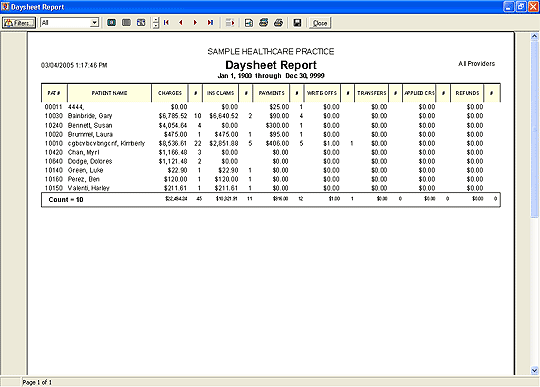Save the report using disk icon
The width and height of the screenshot is (540, 387).
click(x=297, y=23)
